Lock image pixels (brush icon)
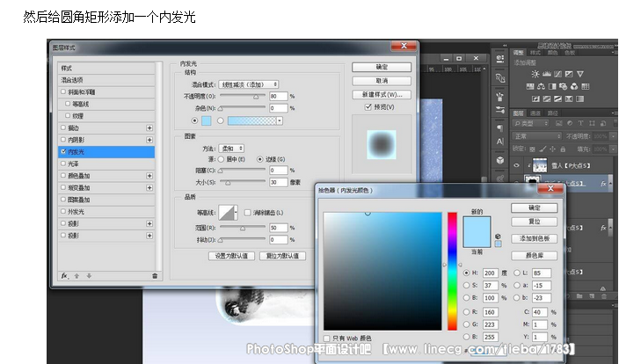The height and width of the screenshot is (364, 619). pos(543,149)
